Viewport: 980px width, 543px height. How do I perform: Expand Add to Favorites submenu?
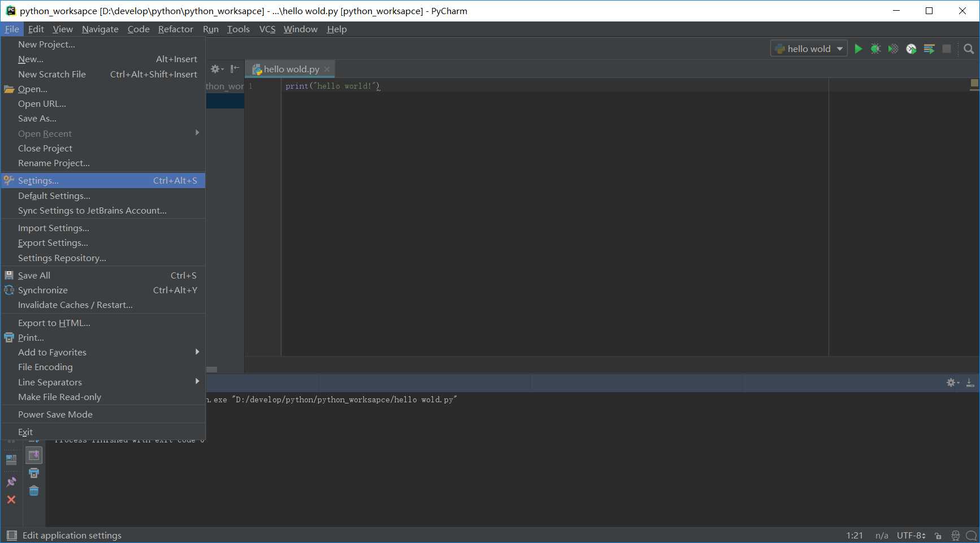coord(103,352)
